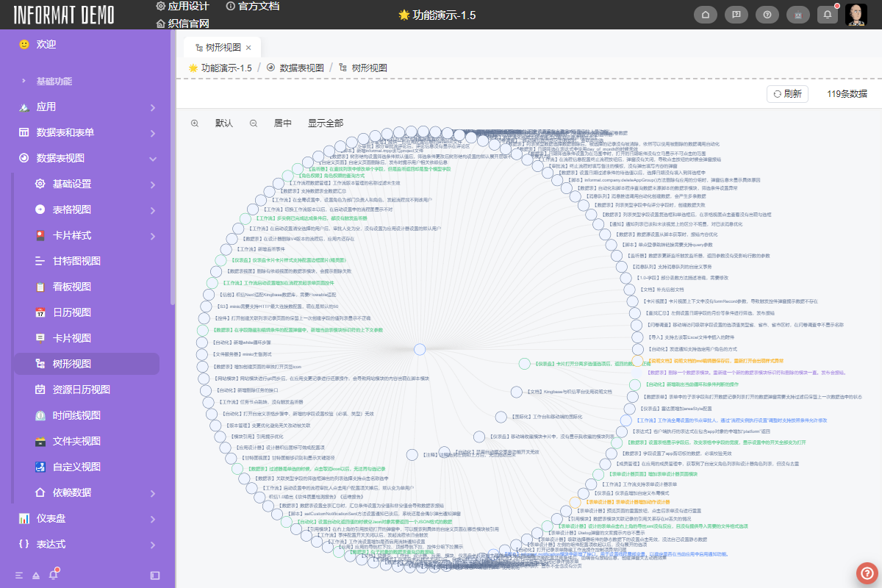Open the help question-mark icon
The height and width of the screenshot is (588, 882).
click(767, 14)
